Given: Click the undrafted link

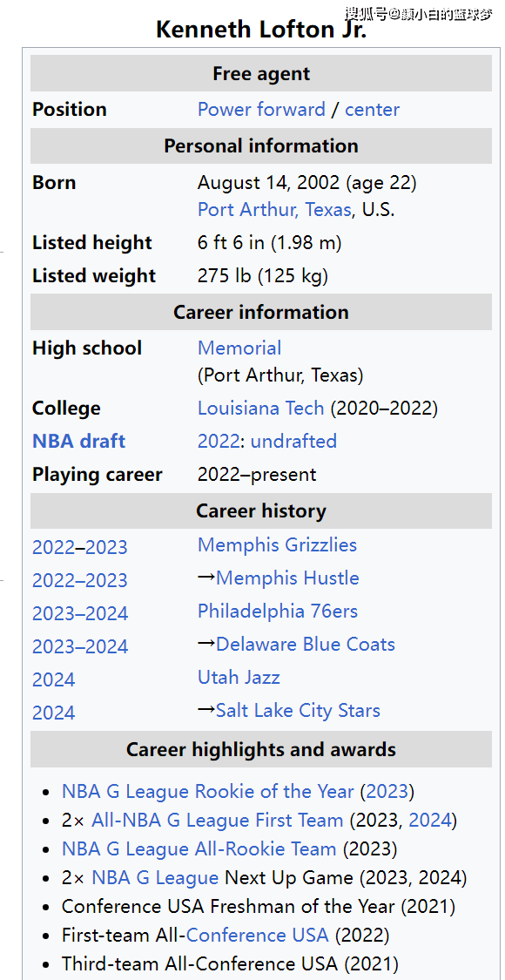Looking at the screenshot, I should [293, 442].
